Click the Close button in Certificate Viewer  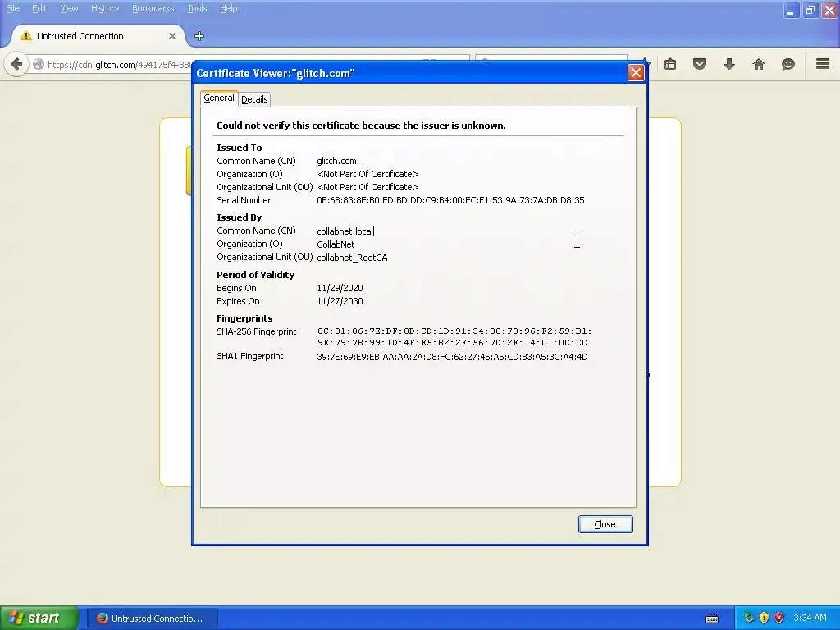[x=605, y=524]
